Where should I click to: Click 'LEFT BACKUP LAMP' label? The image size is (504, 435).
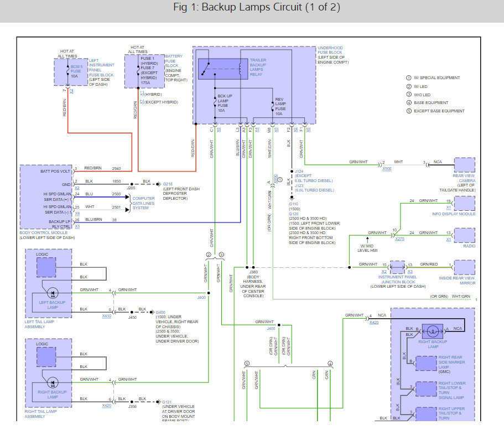click(52, 305)
